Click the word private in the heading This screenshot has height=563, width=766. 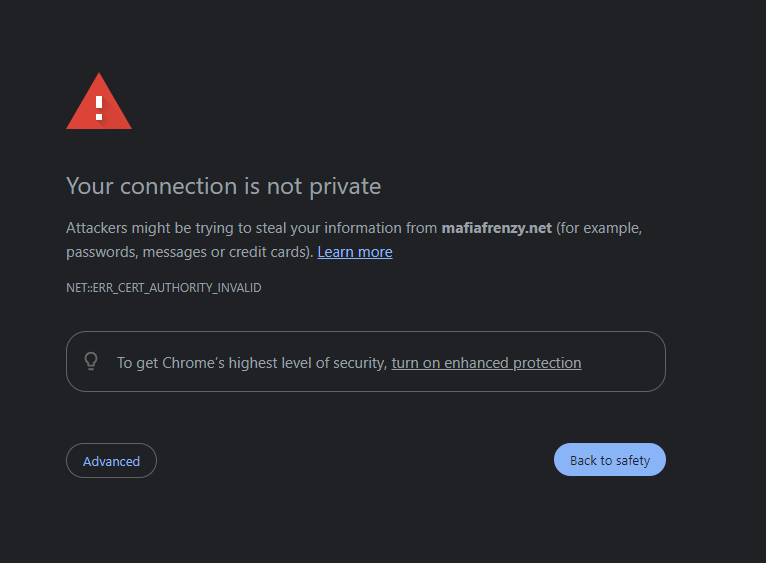point(345,187)
